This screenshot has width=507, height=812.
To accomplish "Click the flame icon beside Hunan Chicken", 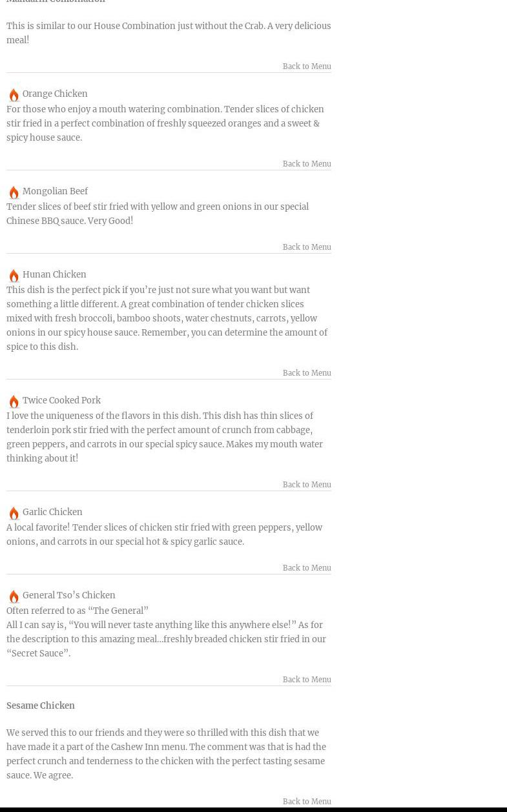I will [14, 276].
